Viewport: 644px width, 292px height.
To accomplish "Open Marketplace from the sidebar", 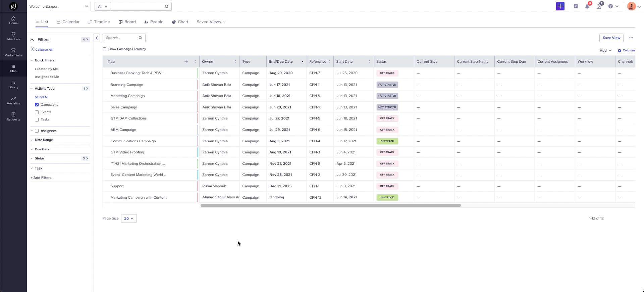I will [x=13, y=52].
